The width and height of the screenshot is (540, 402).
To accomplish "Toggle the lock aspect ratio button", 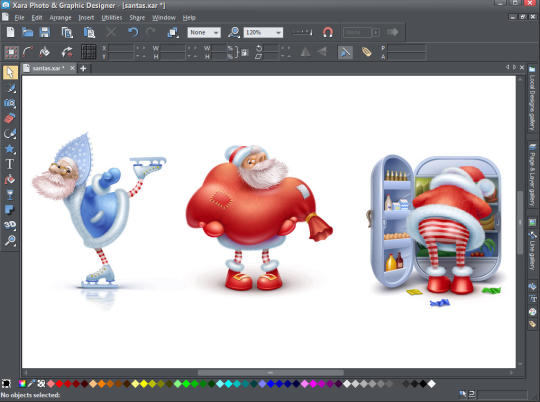I will 245,52.
